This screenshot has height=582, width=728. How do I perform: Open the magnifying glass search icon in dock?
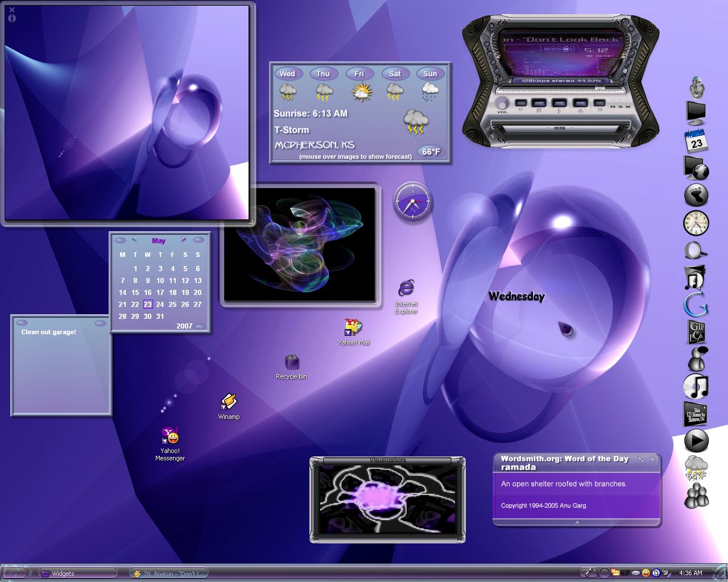(x=695, y=250)
